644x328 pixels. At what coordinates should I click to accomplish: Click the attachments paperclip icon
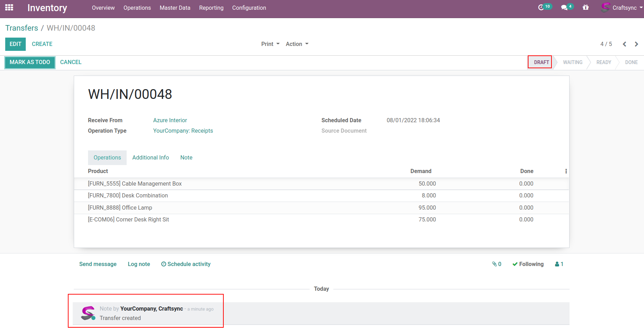496,264
